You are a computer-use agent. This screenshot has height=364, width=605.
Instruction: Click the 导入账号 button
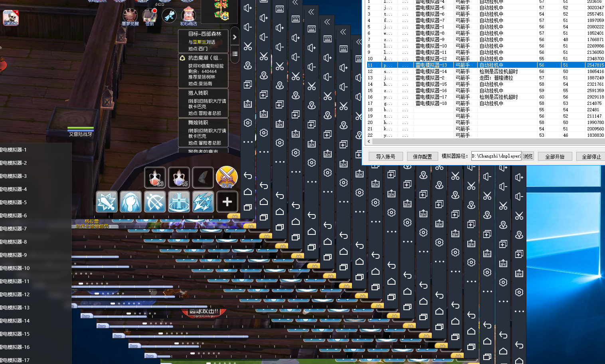(x=386, y=156)
